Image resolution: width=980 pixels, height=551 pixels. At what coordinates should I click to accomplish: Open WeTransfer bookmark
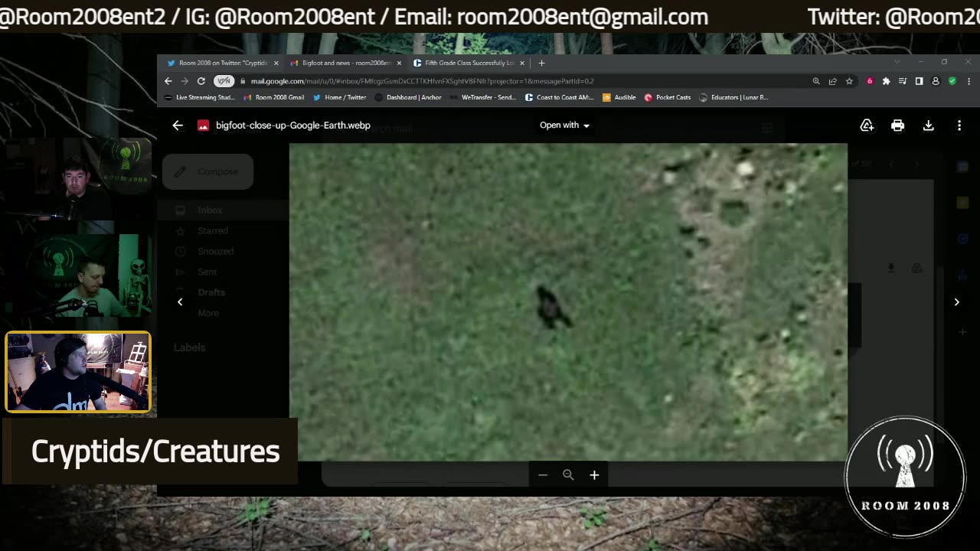tap(483, 97)
